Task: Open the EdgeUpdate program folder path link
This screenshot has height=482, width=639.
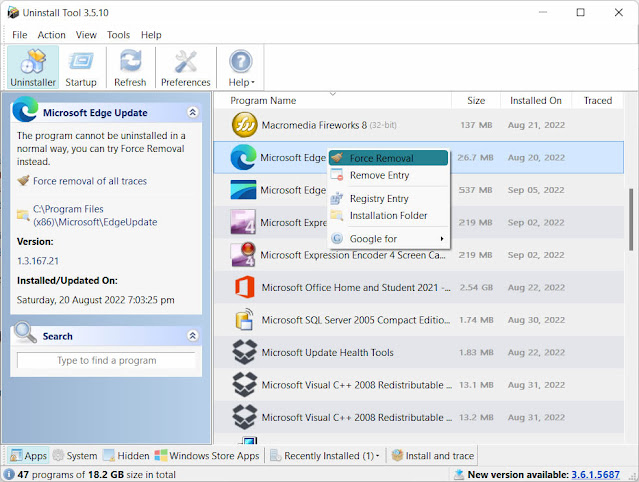Action: pyautogui.click(x=95, y=215)
